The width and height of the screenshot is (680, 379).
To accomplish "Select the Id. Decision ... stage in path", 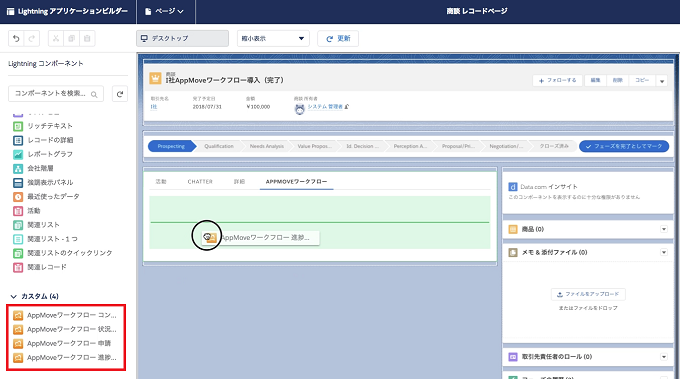I will point(362,147).
